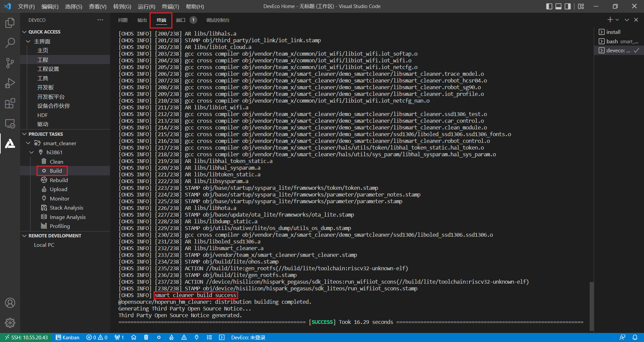Open 工程设置 in Quick Access

pyautogui.click(x=48, y=69)
